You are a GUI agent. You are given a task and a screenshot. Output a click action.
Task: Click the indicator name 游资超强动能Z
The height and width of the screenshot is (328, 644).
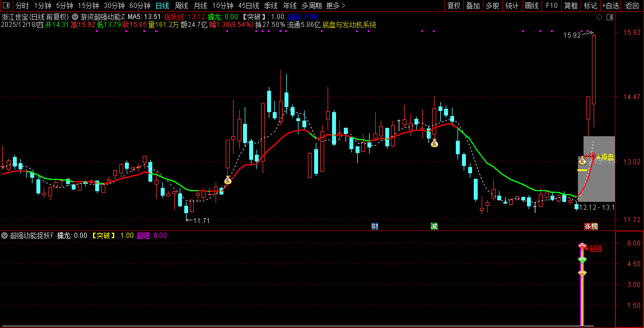[x=102, y=17]
